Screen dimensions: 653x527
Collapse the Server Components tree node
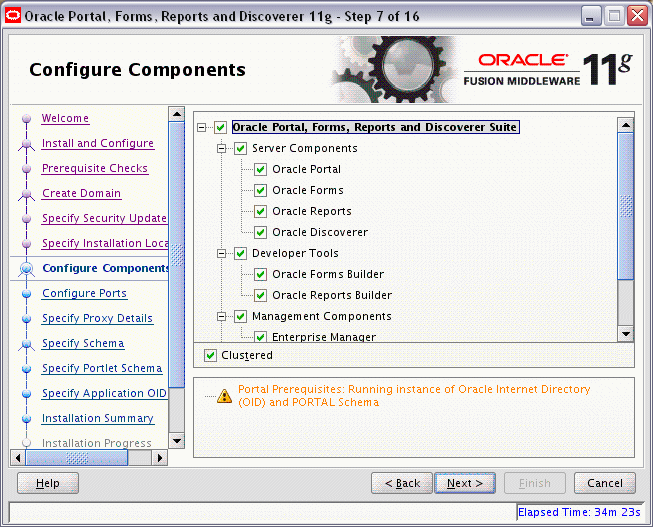(222, 148)
